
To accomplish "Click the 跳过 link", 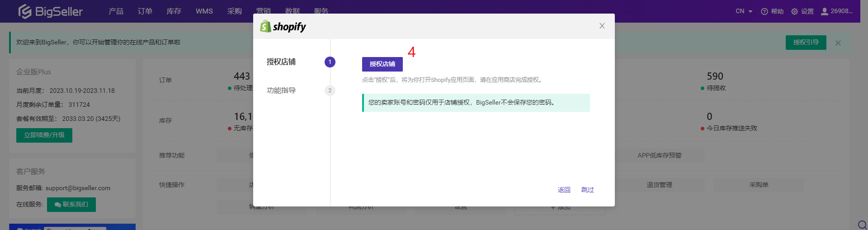I will click(x=587, y=190).
